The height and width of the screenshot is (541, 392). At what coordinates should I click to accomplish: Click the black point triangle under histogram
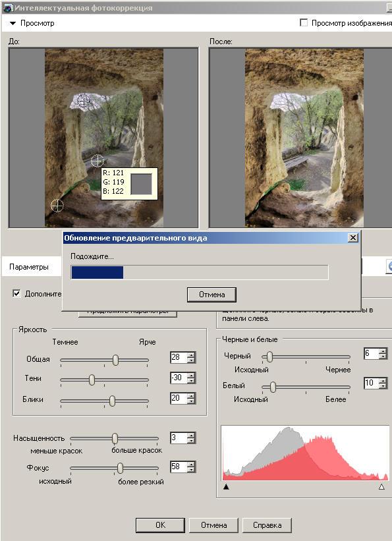point(226,486)
